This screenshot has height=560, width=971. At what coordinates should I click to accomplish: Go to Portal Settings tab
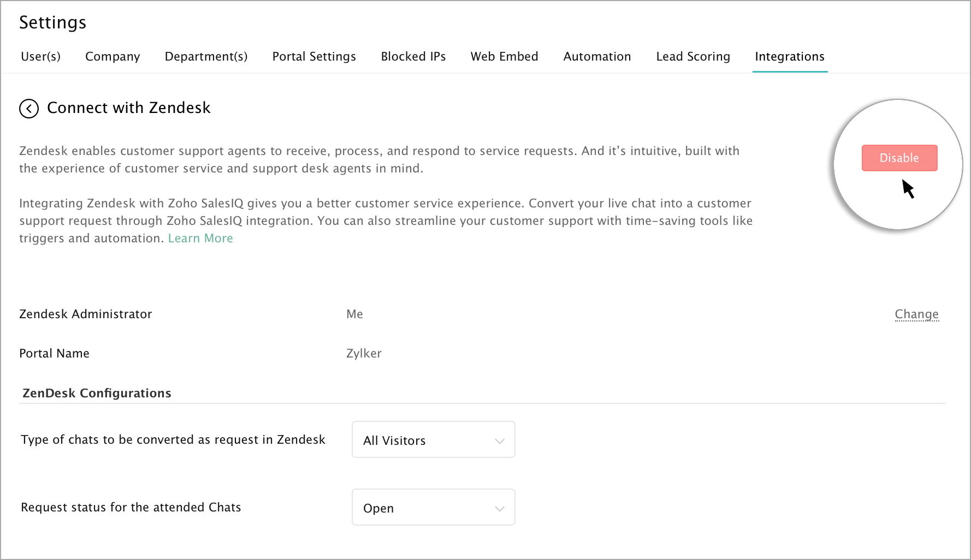coord(314,57)
